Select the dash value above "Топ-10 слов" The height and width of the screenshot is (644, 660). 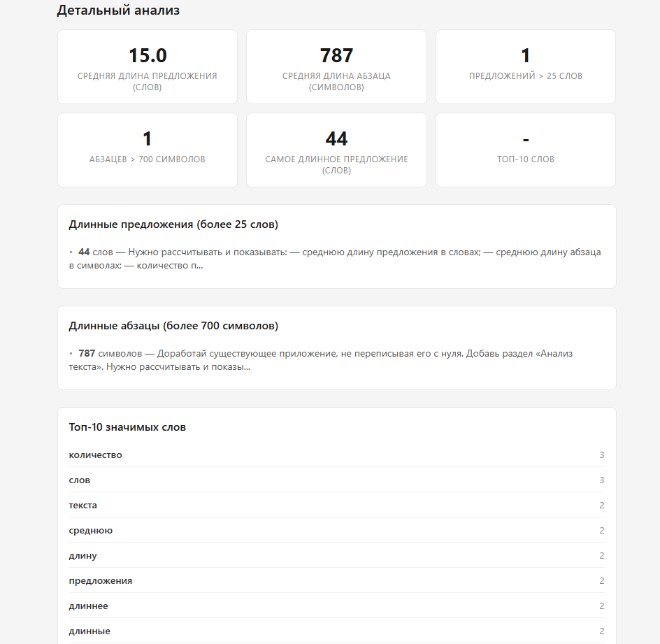(x=526, y=139)
